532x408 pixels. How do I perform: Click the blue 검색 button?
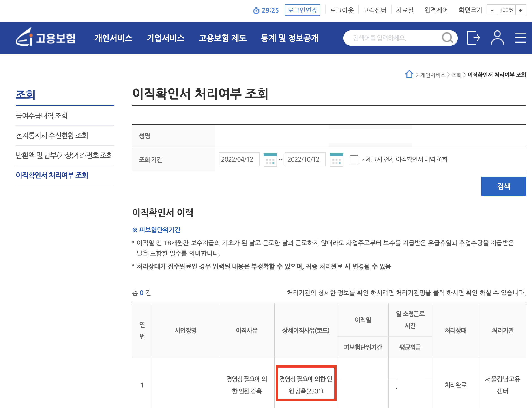pyautogui.click(x=503, y=186)
